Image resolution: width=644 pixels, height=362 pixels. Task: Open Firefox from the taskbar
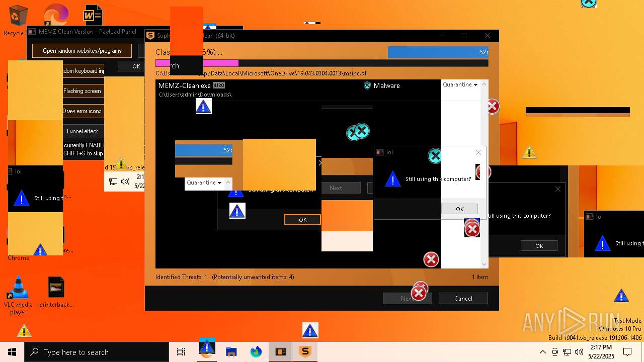(x=256, y=352)
